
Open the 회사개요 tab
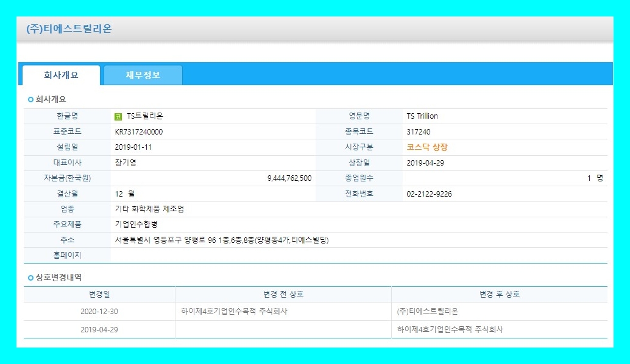tap(61, 75)
